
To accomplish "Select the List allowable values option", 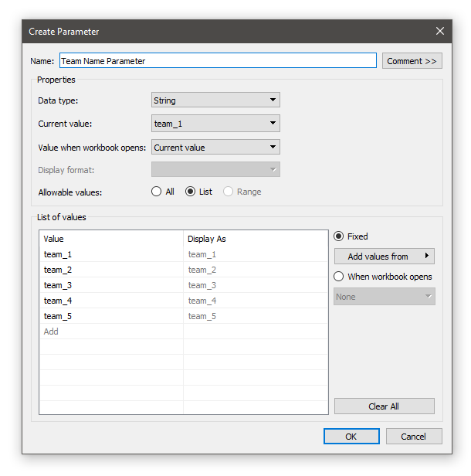I will (x=198, y=192).
